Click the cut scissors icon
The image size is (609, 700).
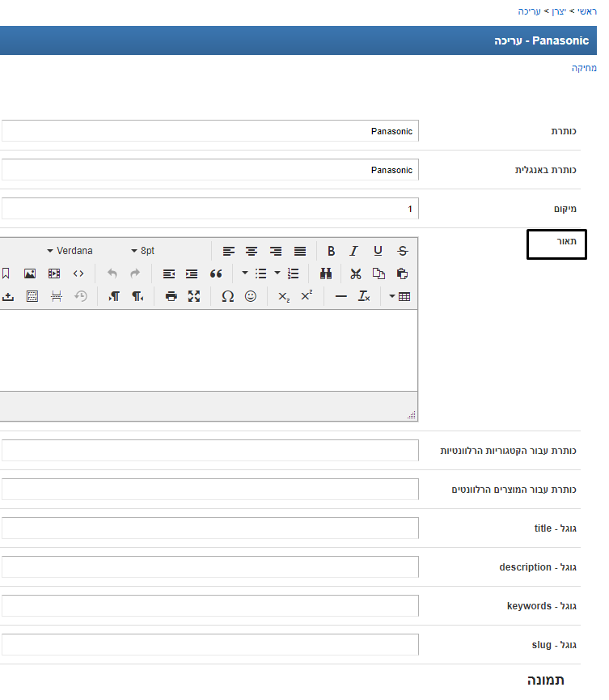pos(356,274)
